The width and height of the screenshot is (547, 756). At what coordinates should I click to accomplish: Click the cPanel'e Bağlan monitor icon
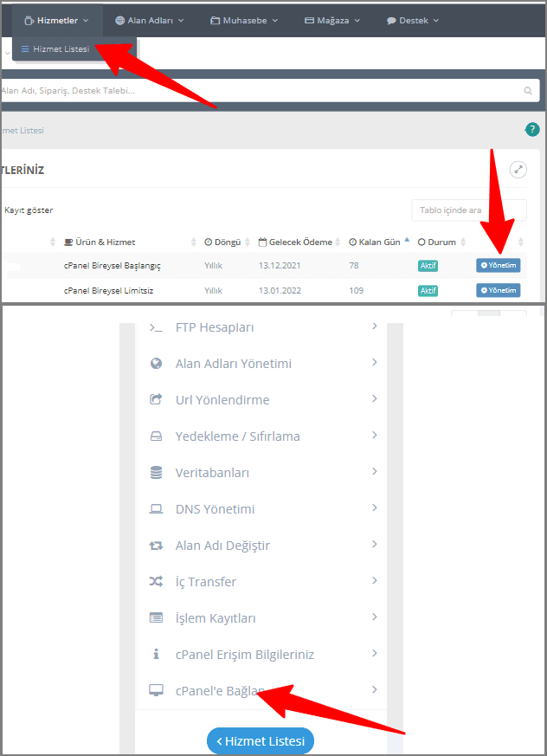pos(156,690)
